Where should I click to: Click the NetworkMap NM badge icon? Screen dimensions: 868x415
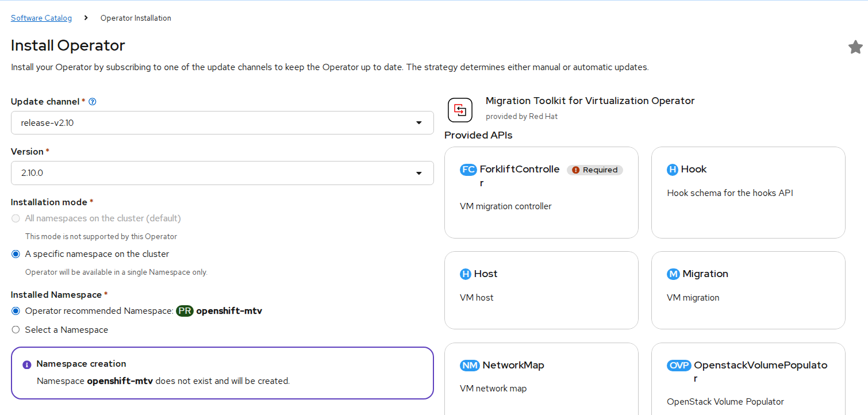pyautogui.click(x=470, y=366)
